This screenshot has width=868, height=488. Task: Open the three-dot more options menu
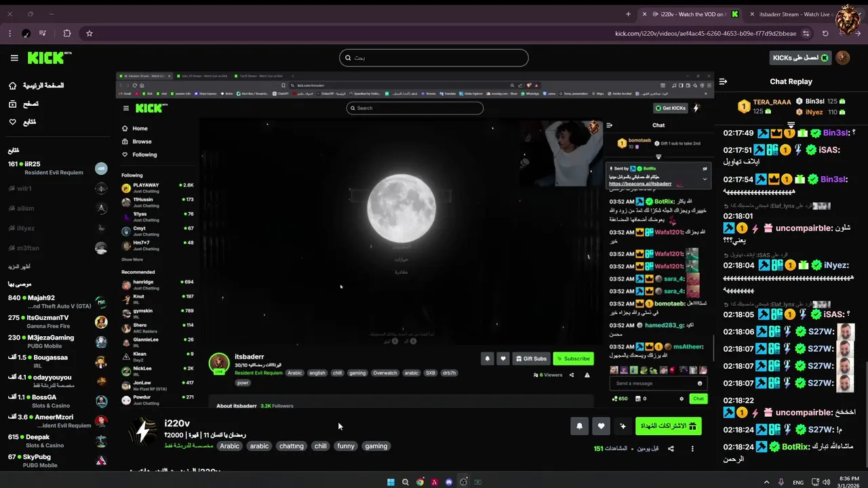692,449
